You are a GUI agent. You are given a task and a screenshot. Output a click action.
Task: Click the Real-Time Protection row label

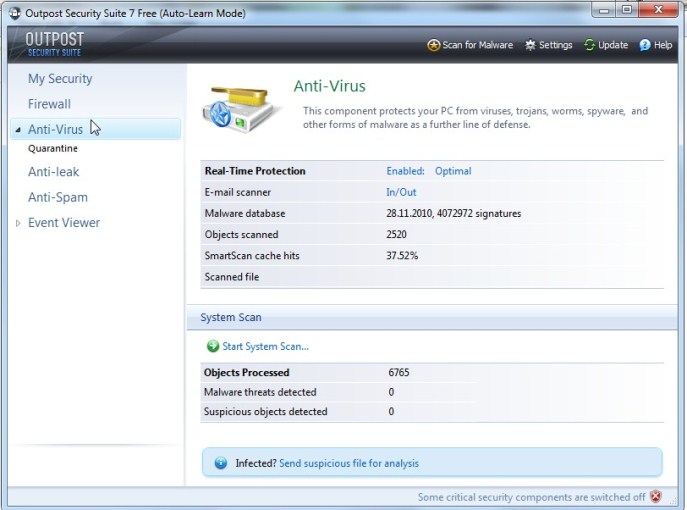pyautogui.click(x=255, y=171)
